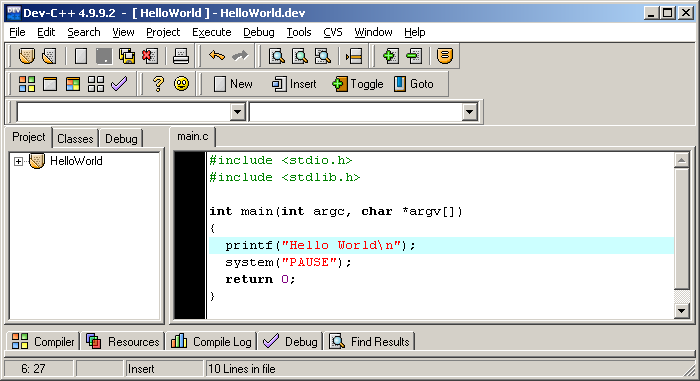Click the "return 0;" code line
This screenshot has width=700, height=381.
point(260,279)
